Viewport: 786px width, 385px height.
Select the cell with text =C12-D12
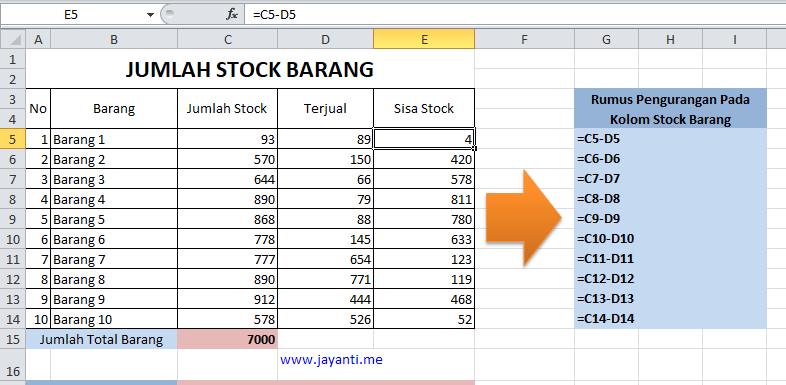tap(606, 279)
